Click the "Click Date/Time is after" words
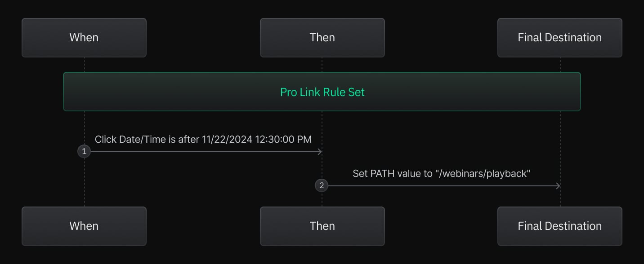This screenshot has width=644, height=264. 147,139
